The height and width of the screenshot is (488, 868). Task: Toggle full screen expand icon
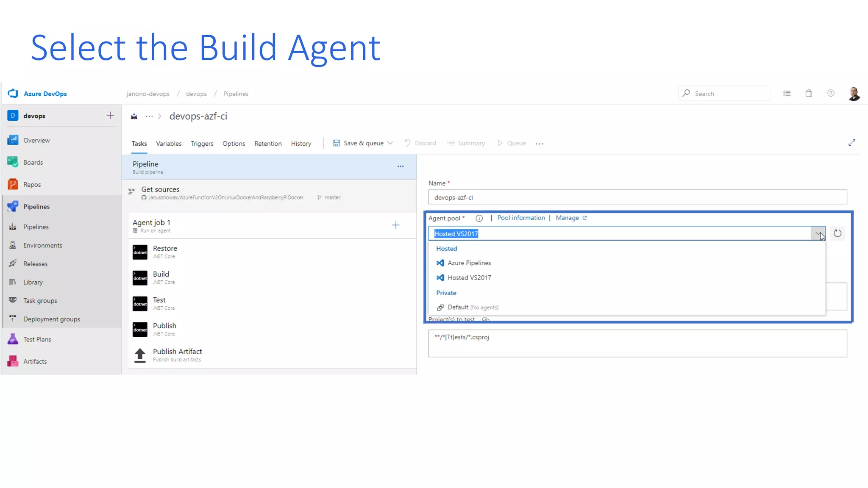tap(851, 143)
